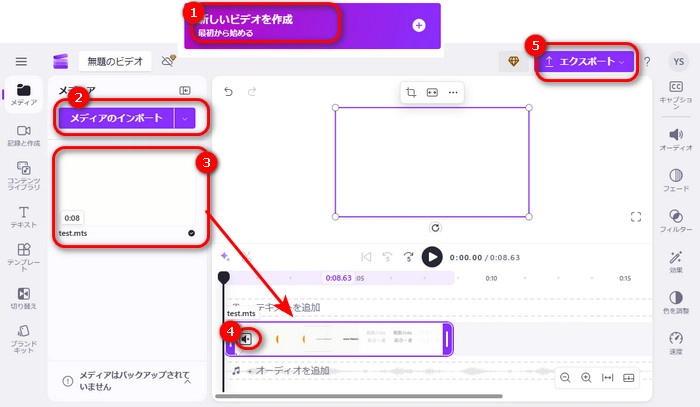The image size is (700, 407).
Task: Zoom in on the timeline
Action: click(586, 378)
